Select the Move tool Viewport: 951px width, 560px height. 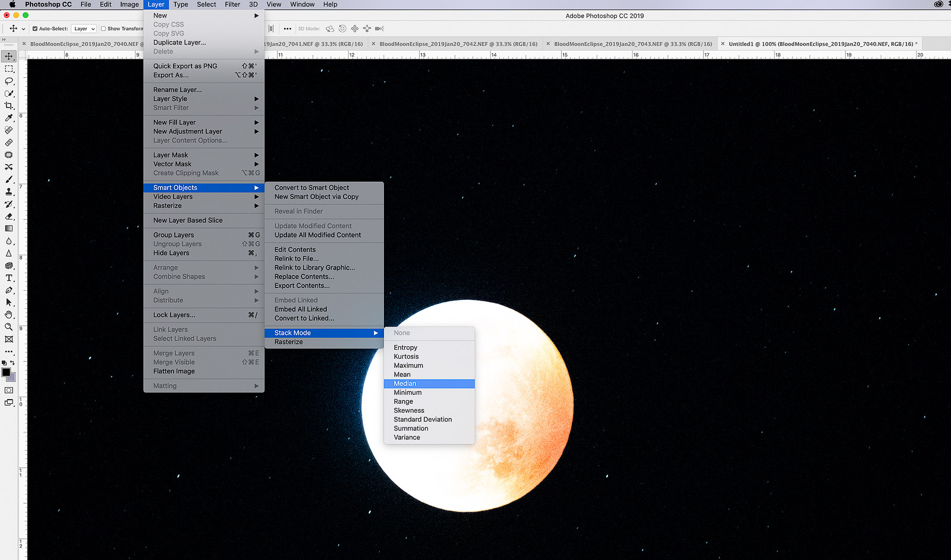click(9, 55)
